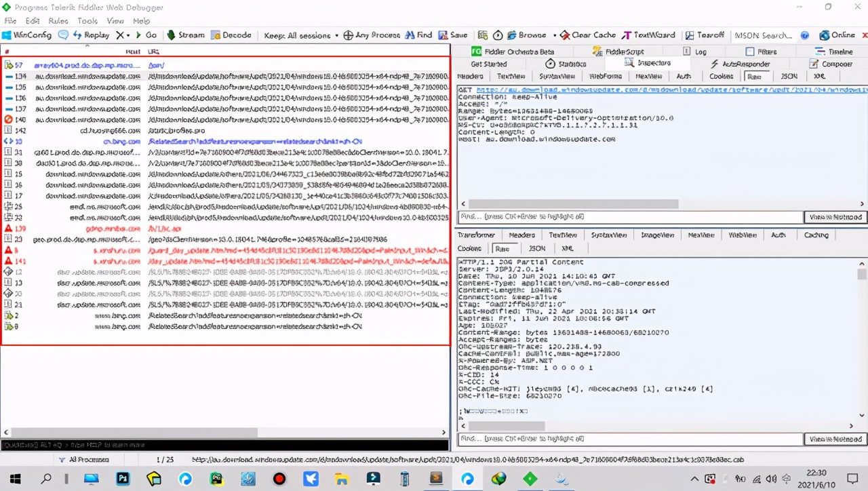Image resolution: width=868 pixels, height=491 pixels.
Task: Open the Rules menu
Action: pyautogui.click(x=58, y=21)
